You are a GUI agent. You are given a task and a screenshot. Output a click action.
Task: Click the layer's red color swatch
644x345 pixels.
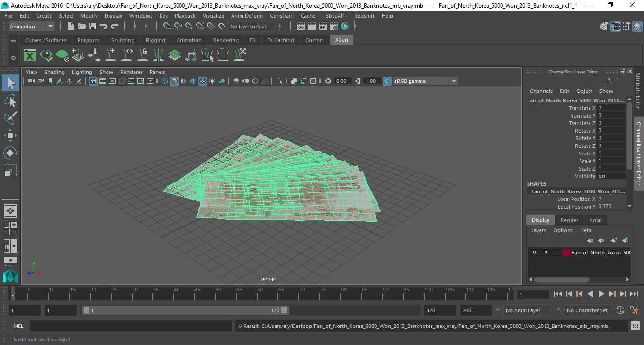coord(566,253)
